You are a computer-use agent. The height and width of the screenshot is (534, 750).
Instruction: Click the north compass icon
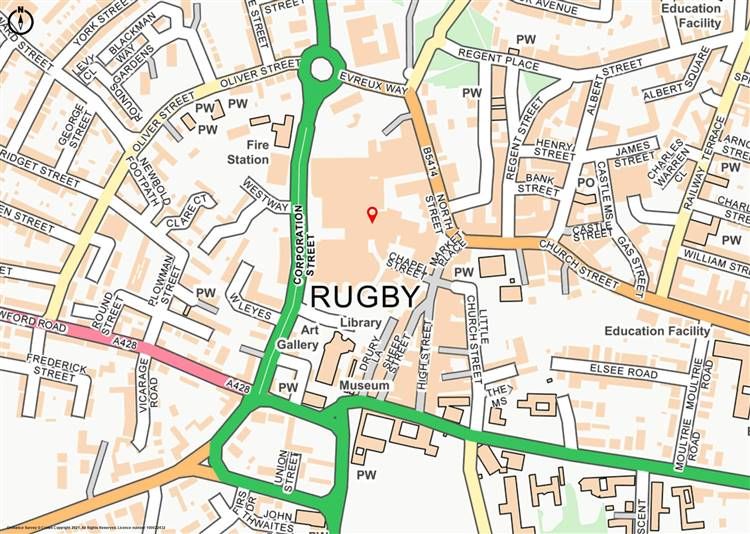(x=21, y=21)
